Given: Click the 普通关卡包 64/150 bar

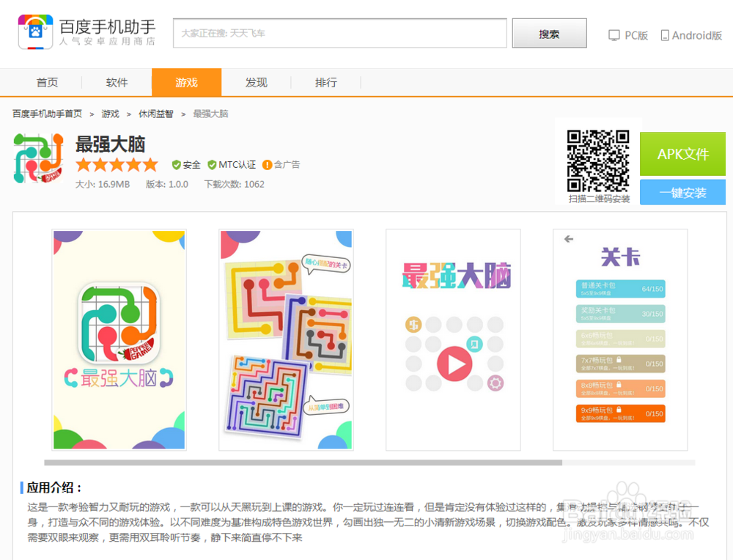Looking at the screenshot, I should 620,289.
